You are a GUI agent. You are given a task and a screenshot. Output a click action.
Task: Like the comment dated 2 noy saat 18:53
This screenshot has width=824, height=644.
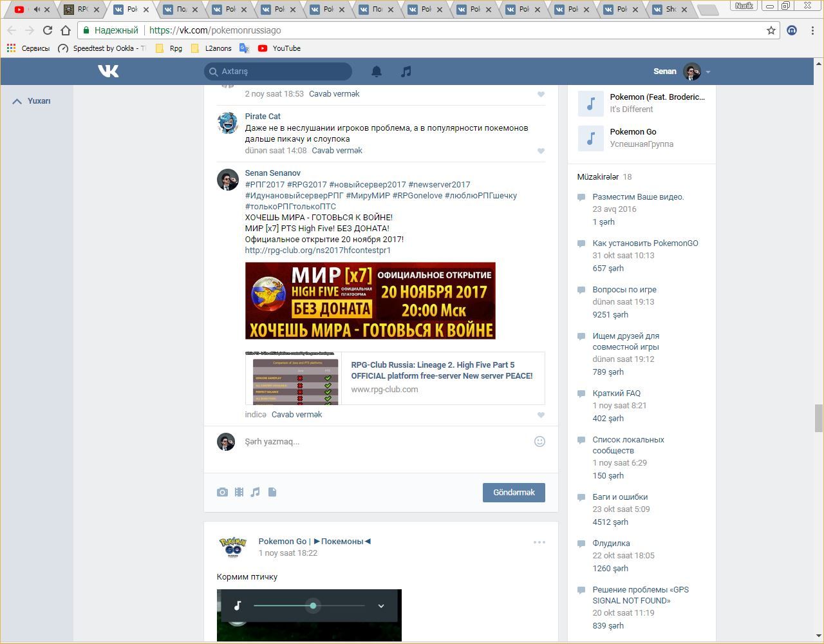tap(541, 94)
